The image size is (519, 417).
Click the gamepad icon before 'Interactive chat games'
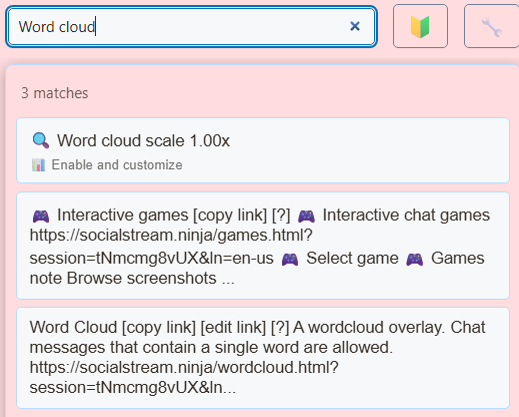[306, 216]
